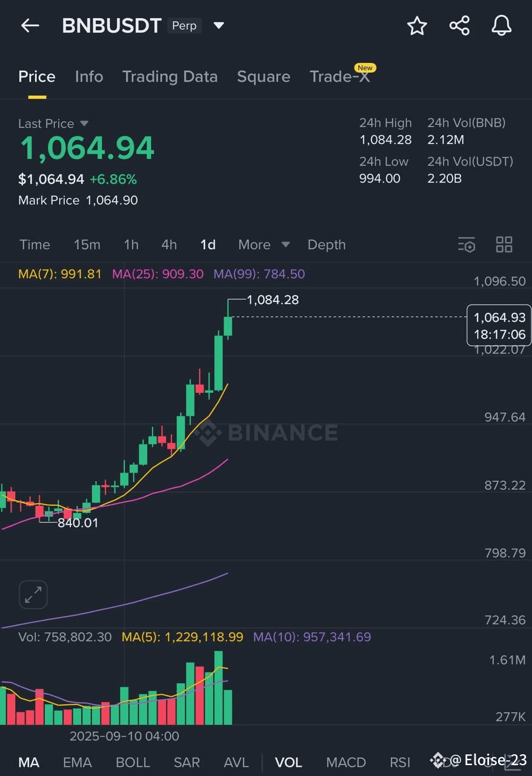
Task: Select the 4h interval
Action: pos(169,245)
